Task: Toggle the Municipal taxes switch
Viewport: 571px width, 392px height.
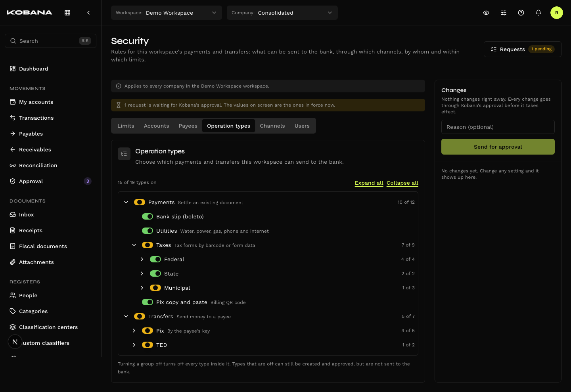Action: 155,288
